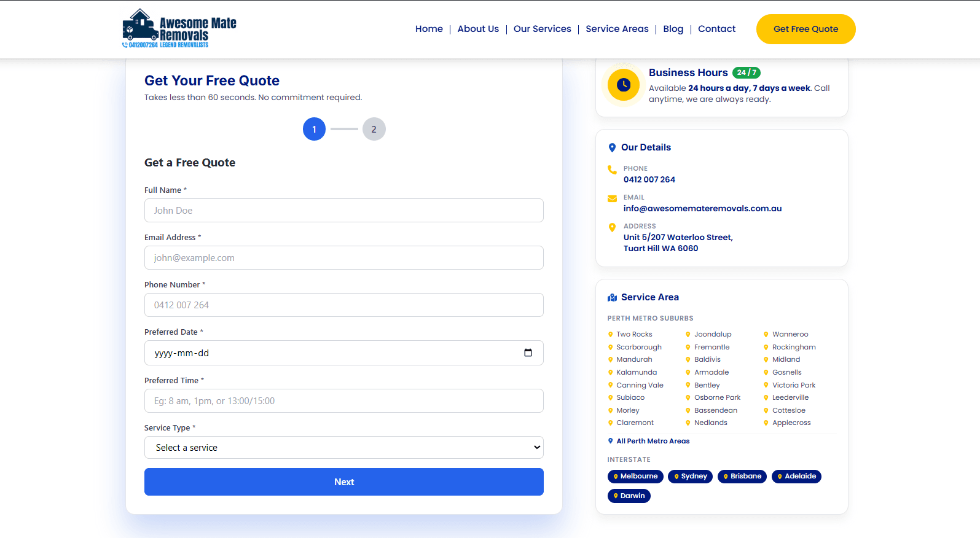Select Baldivis suburb

707,359
